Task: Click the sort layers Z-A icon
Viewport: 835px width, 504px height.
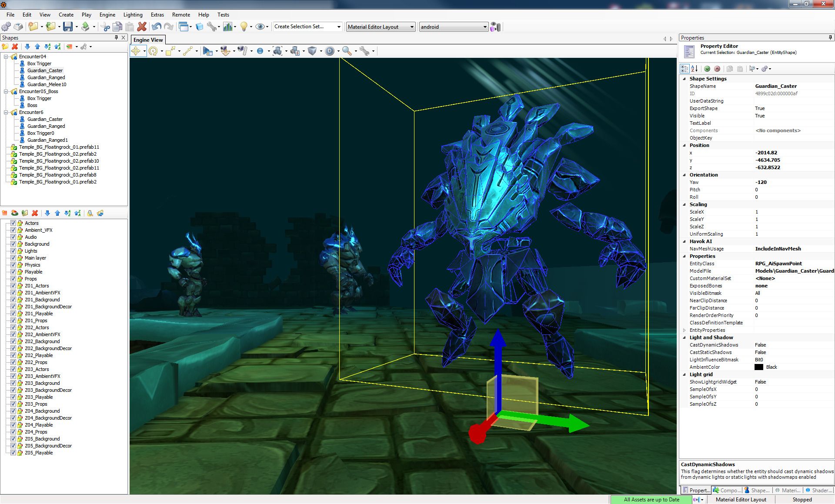Action: [x=77, y=213]
